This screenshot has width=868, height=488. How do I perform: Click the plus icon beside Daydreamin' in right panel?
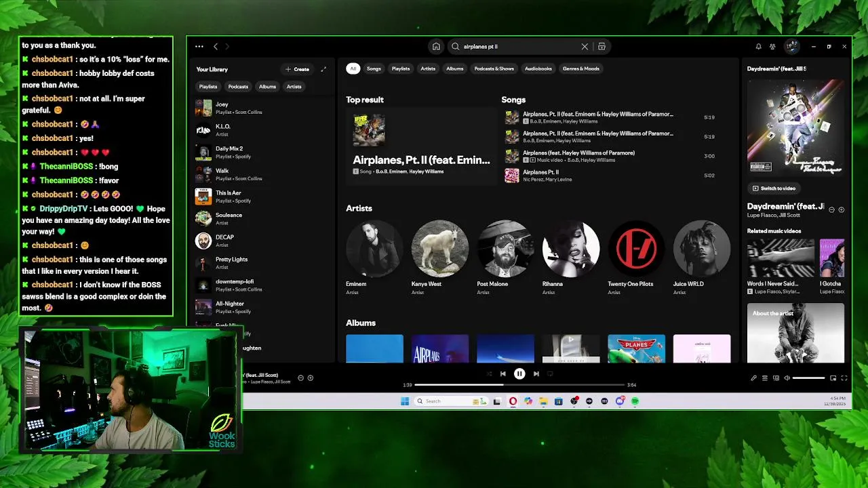click(x=841, y=210)
